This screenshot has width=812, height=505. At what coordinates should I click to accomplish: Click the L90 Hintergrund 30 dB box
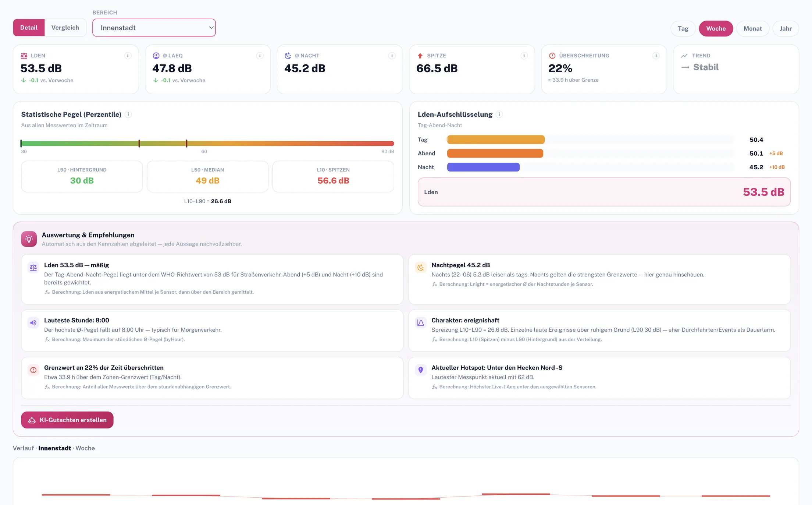(82, 176)
